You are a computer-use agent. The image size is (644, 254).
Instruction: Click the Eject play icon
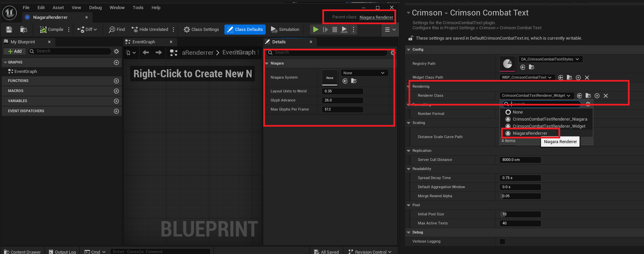344,30
